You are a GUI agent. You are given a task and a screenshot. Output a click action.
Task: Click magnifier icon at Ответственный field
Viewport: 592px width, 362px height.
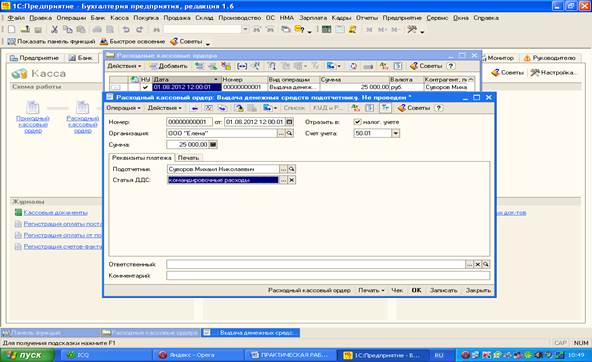(486, 265)
